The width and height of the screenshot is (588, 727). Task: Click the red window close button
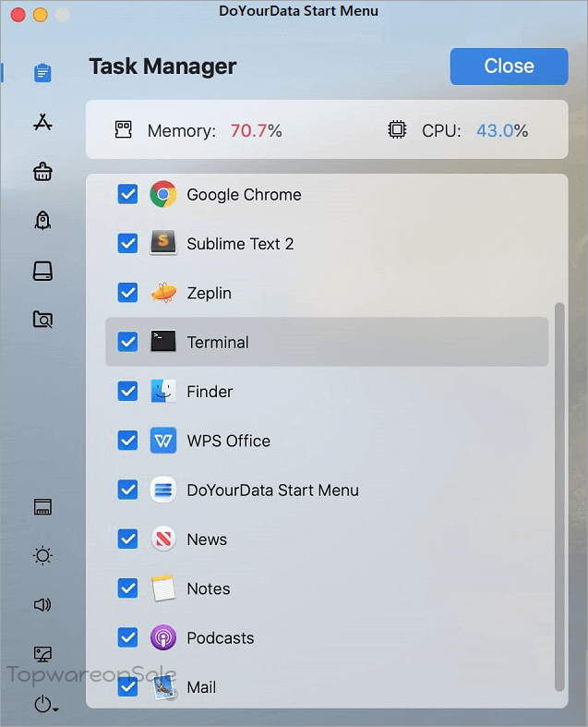click(18, 15)
